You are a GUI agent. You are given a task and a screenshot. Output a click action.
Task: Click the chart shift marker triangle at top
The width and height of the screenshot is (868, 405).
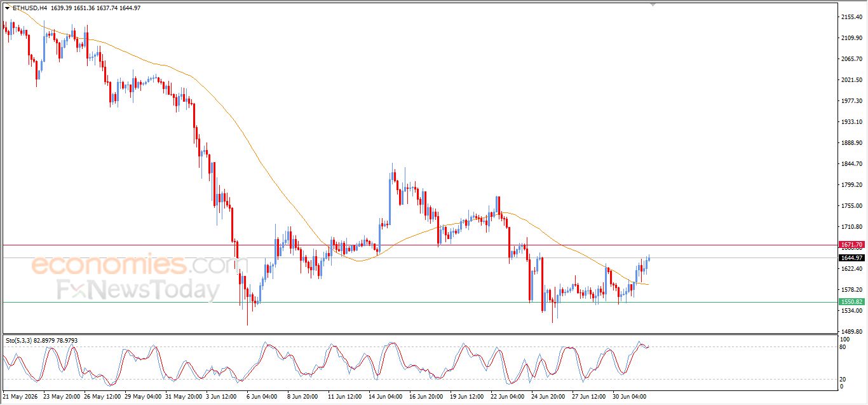tap(652, 4)
